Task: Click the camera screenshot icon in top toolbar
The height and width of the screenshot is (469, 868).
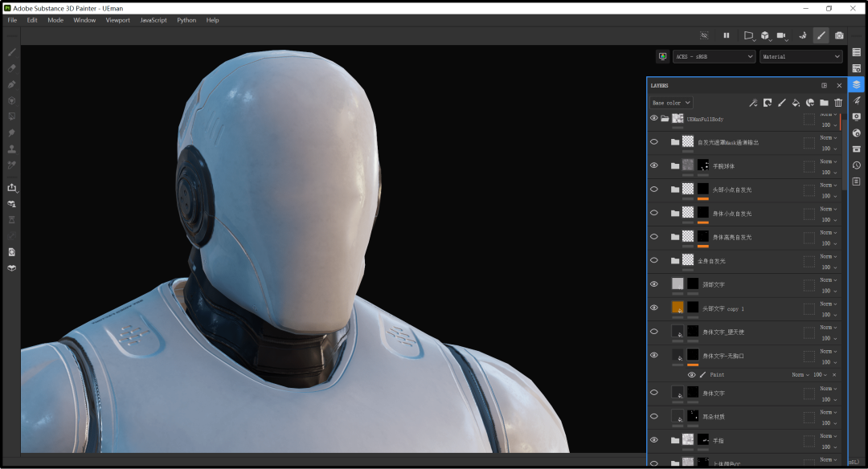Action: click(x=839, y=35)
